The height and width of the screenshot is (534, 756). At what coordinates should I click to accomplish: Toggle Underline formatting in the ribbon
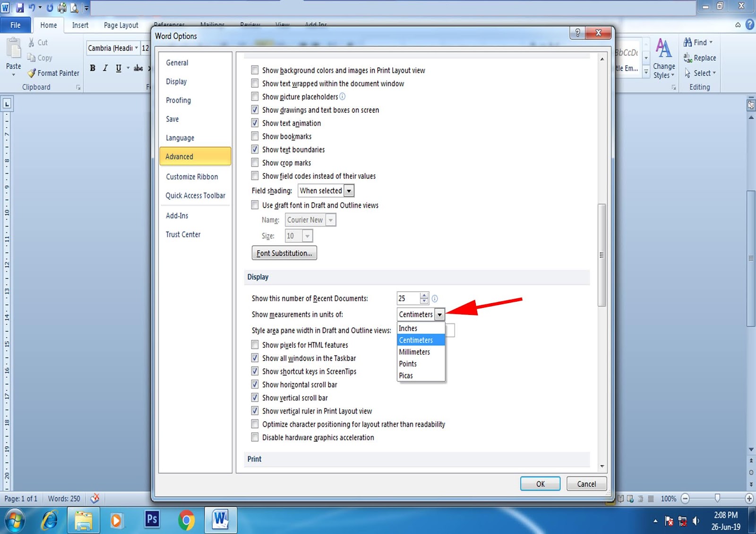pyautogui.click(x=119, y=68)
